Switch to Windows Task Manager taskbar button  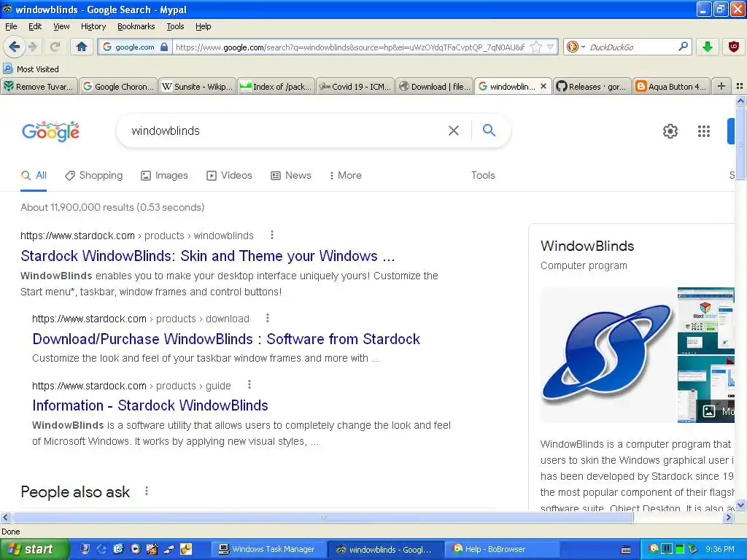268,549
